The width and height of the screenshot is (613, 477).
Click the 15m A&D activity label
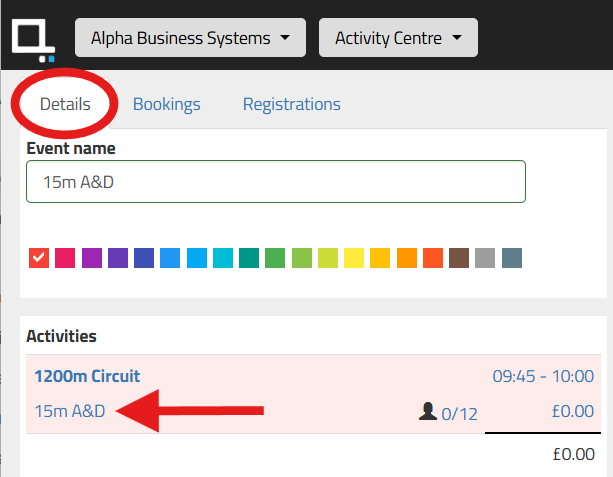click(x=70, y=411)
